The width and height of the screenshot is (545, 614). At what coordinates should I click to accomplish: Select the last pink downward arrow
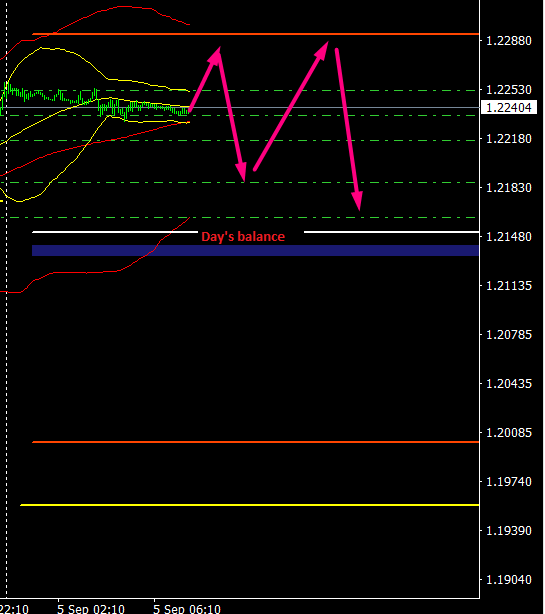(x=349, y=130)
